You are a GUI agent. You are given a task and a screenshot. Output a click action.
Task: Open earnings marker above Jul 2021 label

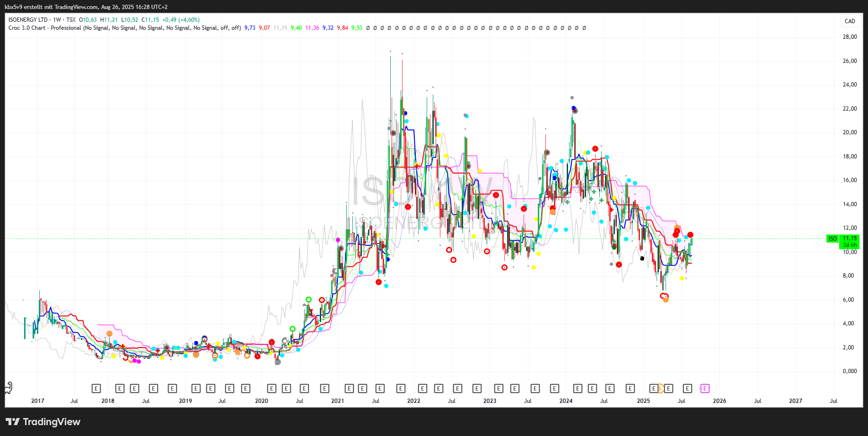tap(380, 389)
